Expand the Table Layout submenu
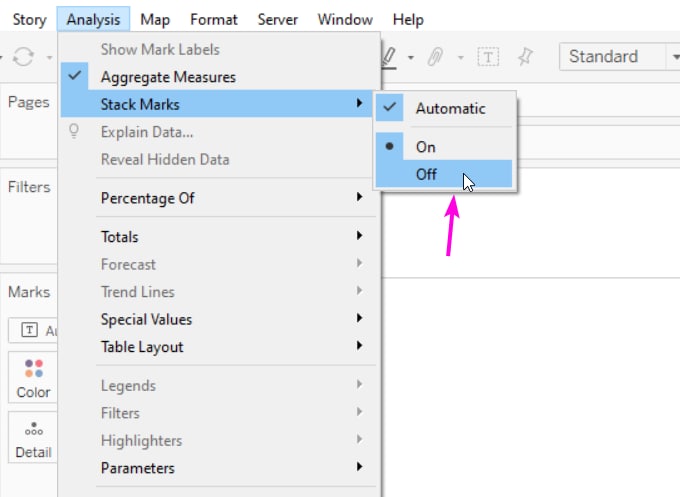 [x=219, y=347]
